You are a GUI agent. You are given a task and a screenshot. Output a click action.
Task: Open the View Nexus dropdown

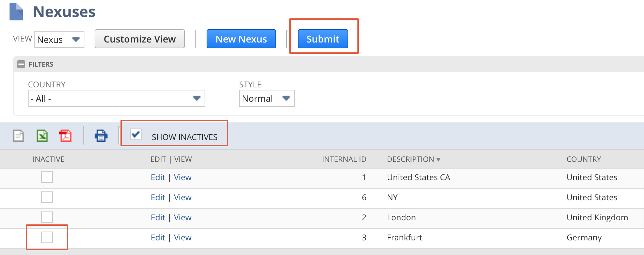59,39
